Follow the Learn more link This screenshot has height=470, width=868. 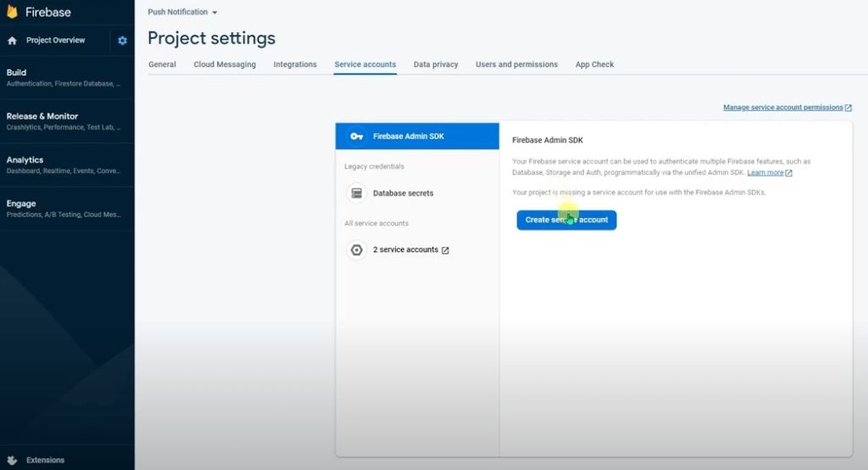tap(765, 173)
